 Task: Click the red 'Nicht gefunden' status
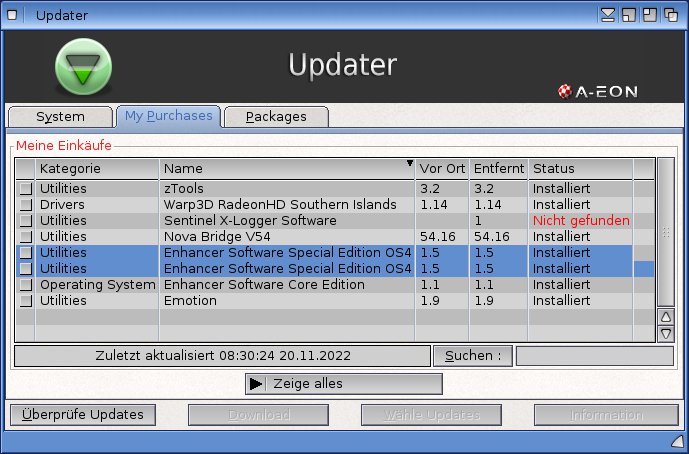(581, 221)
